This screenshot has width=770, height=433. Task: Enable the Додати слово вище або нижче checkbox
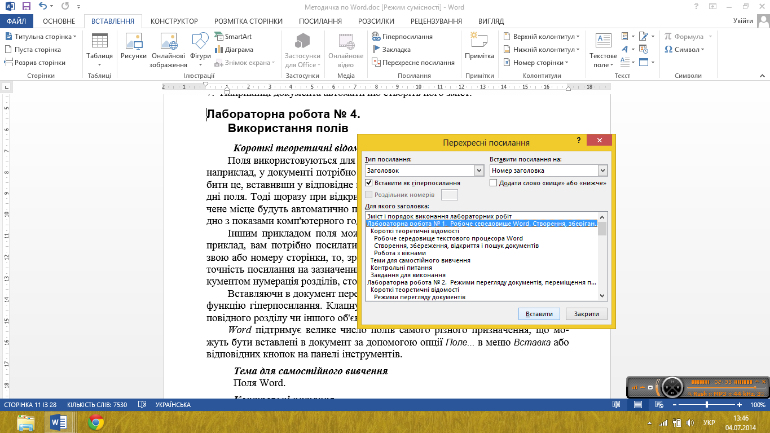493,183
